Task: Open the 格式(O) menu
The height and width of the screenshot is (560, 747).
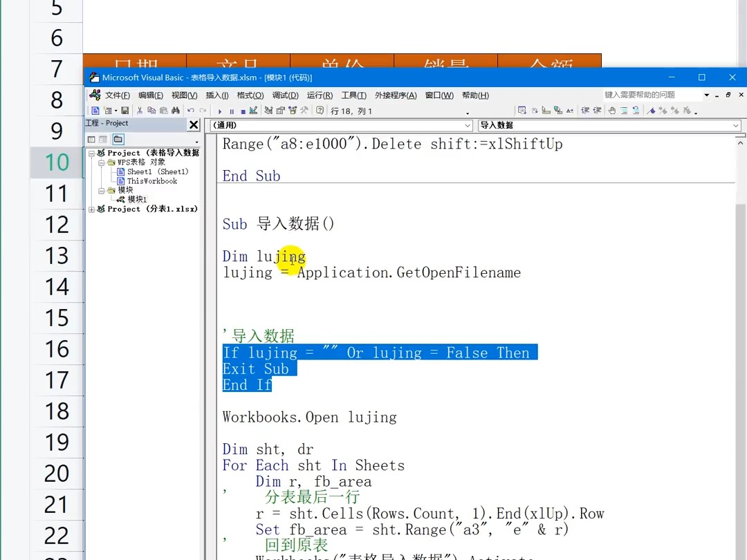Action: tap(250, 95)
